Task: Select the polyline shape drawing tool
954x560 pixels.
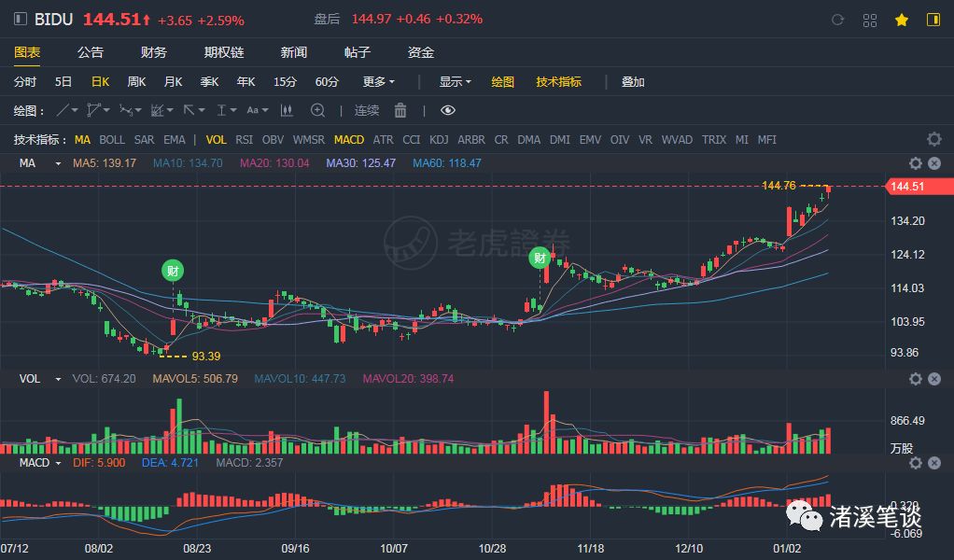Action: pyautogui.click(x=93, y=110)
